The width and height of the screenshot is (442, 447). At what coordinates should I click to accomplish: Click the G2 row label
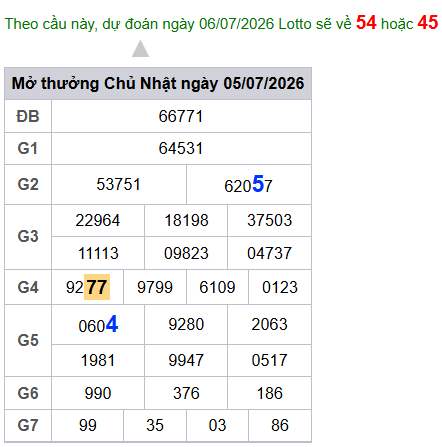coord(28,184)
